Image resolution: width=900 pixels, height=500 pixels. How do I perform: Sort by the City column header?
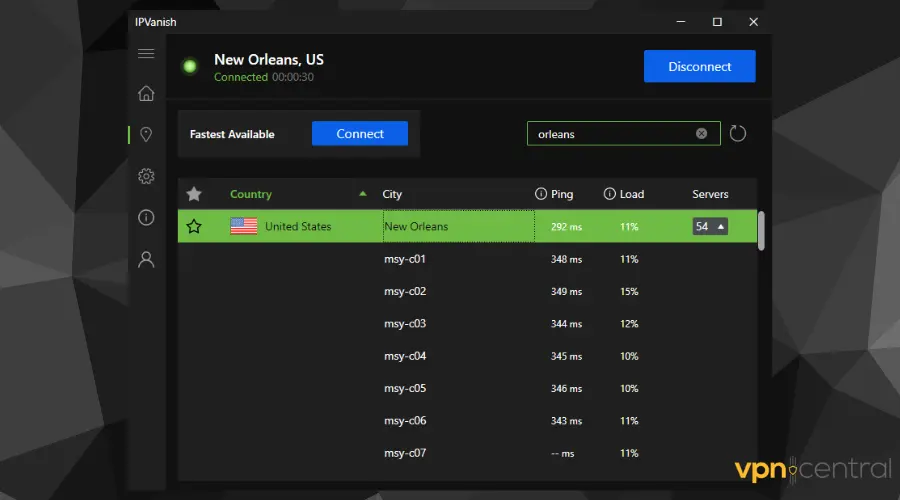click(x=392, y=194)
